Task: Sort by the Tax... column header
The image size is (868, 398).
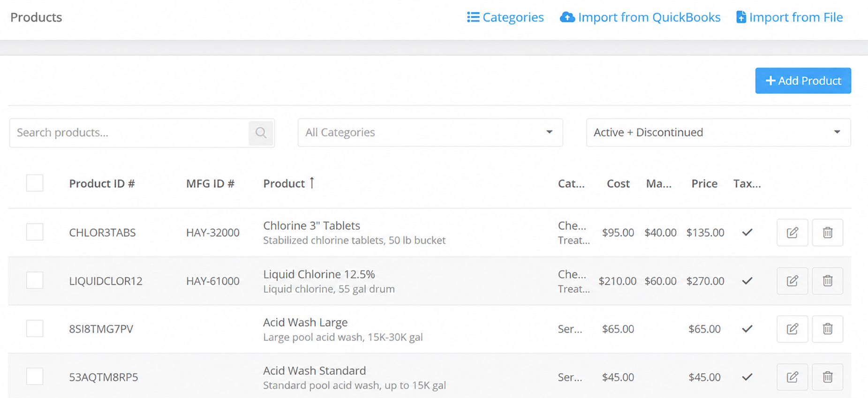Action: click(x=747, y=184)
